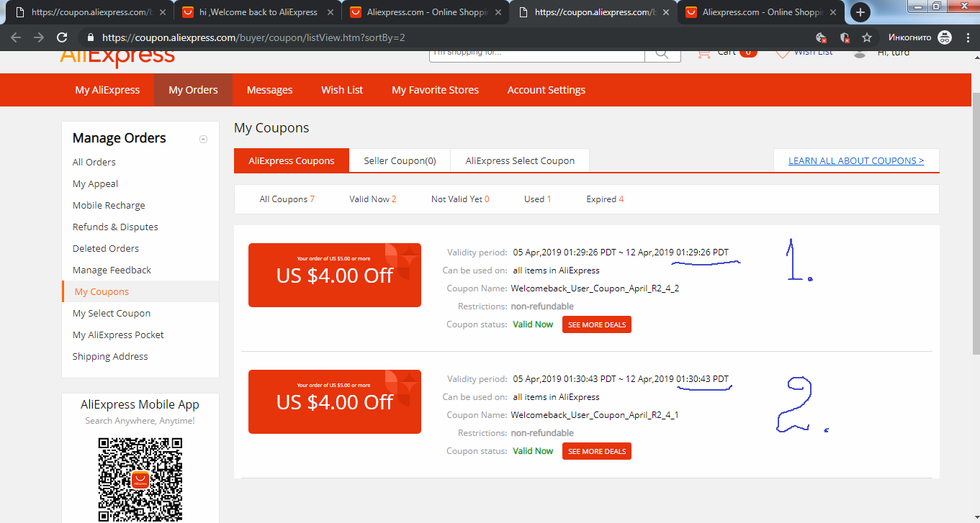This screenshot has height=523, width=980.
Task: Switch to the Seller Coupon(0) tab
Action: point(400,160)
